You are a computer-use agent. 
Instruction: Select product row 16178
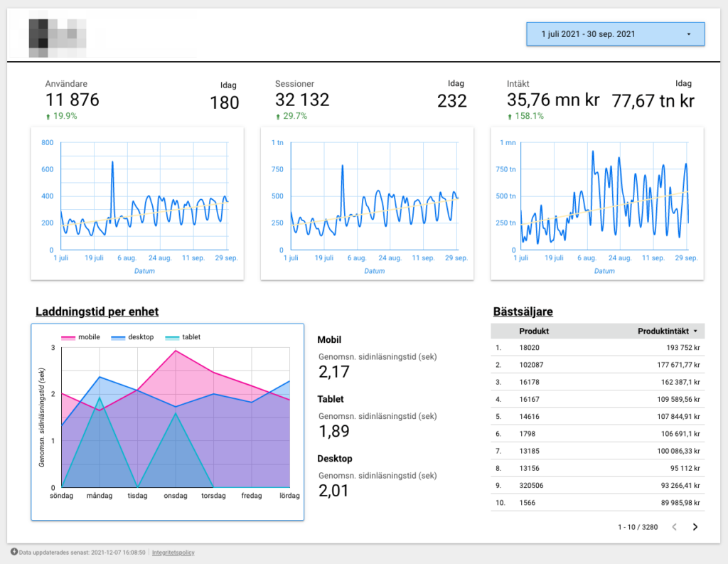(597, 382)
